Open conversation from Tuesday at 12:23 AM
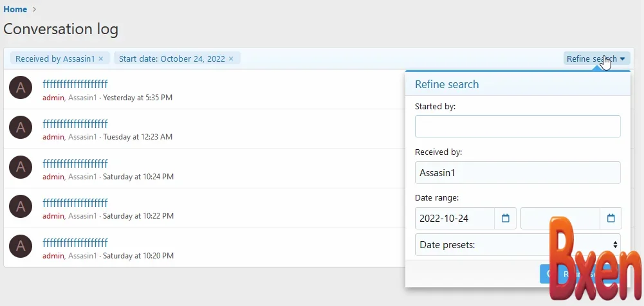This screenshot has height=306, width=644. pyautogui.click(x=75, y=123)
